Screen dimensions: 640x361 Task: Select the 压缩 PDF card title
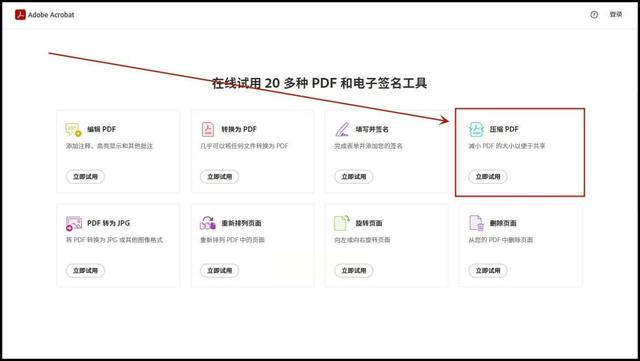(x=504, y=129)
